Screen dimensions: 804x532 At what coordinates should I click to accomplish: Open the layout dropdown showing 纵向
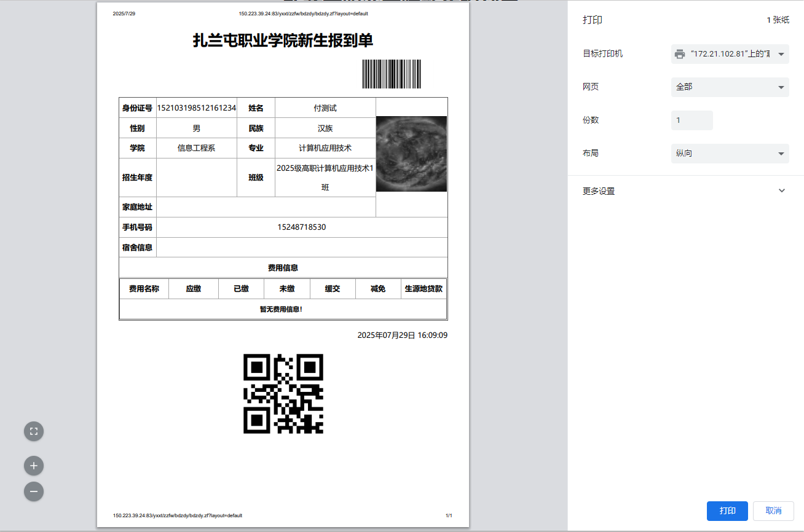coord(730,154)
